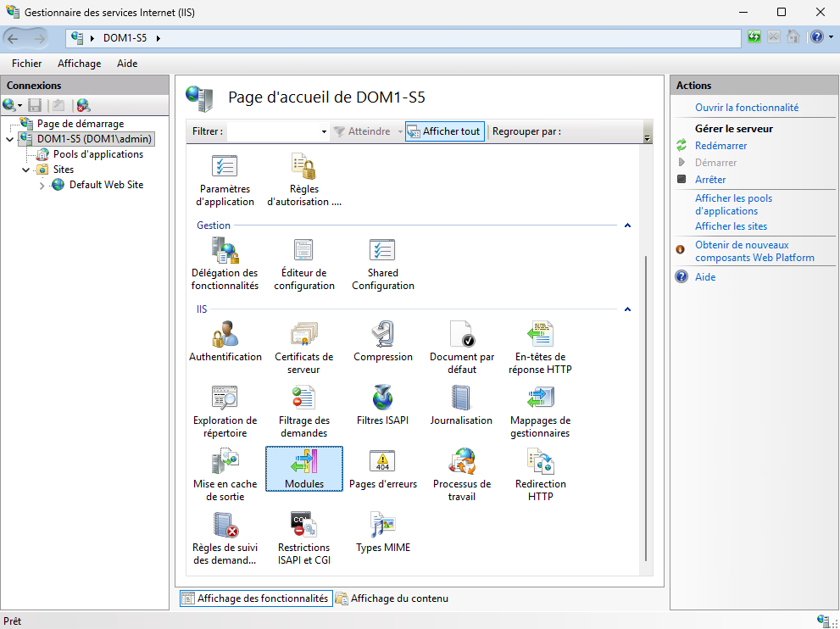This screenshot has width=840, height=629.
Task: Click the Filtrer text input field
Action: pos(273,131)
